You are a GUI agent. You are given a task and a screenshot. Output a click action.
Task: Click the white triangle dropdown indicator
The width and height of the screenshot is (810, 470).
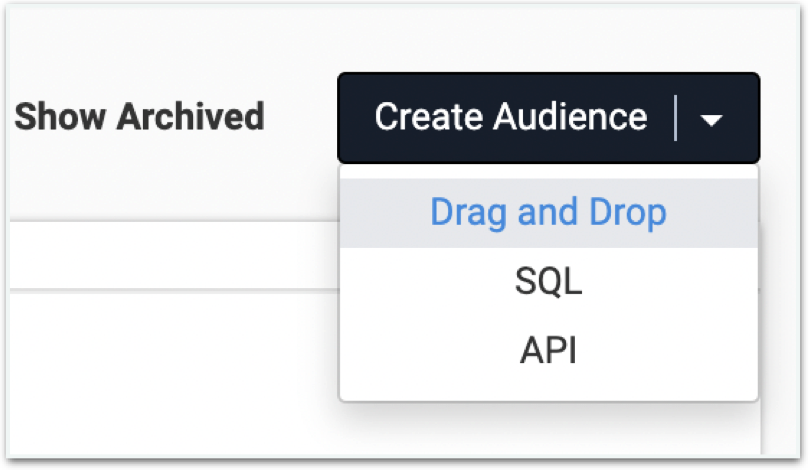[711, 120]
